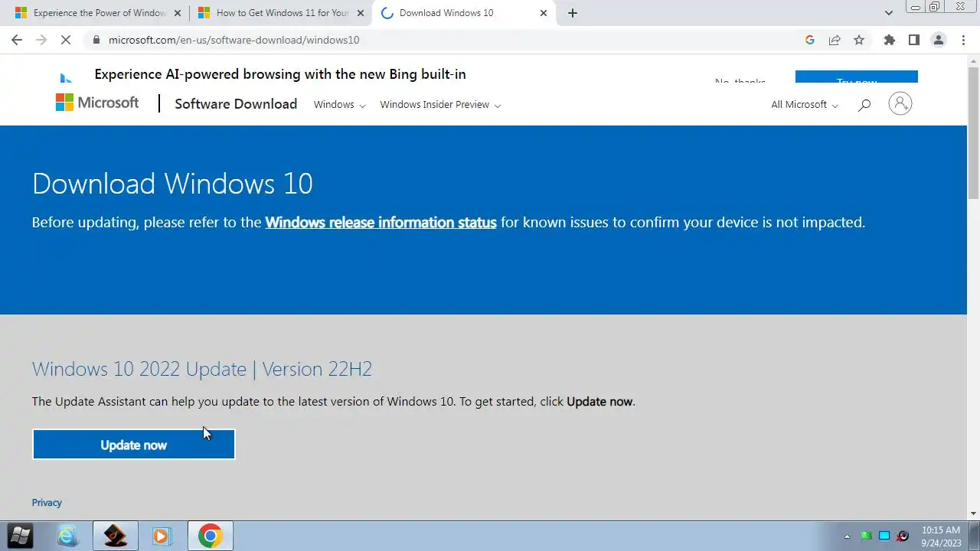
Task: Click the Update now button
Action: (x=134, y=445)
